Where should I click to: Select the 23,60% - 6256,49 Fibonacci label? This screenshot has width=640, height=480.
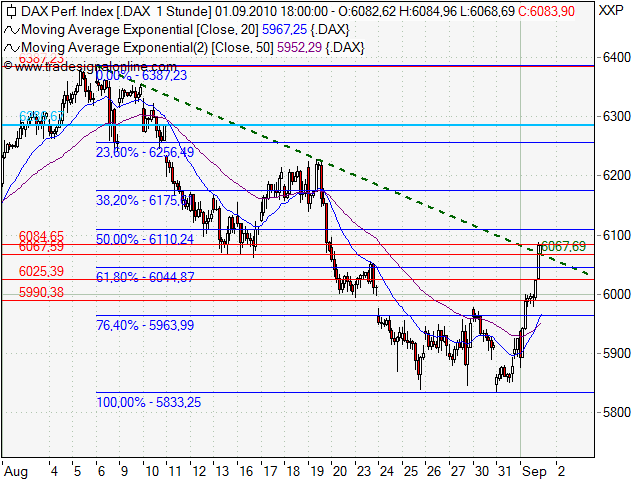pos(145,152)
